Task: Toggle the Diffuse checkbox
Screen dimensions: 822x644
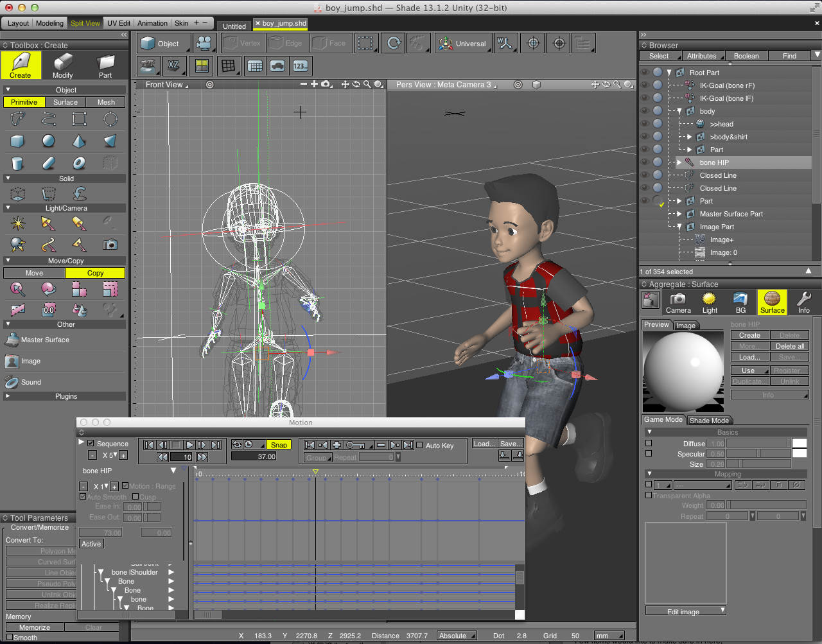Action: pyautogui.click(x=649, y=443)
